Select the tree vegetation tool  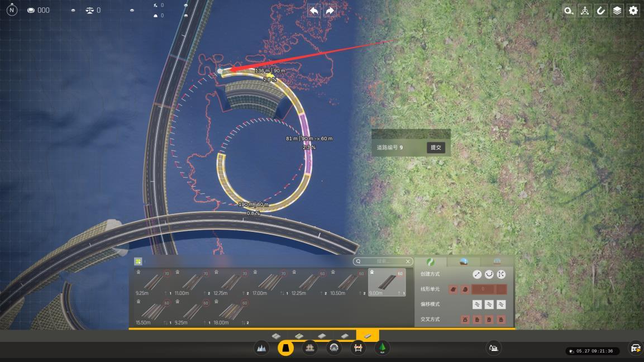click(382, 349)
